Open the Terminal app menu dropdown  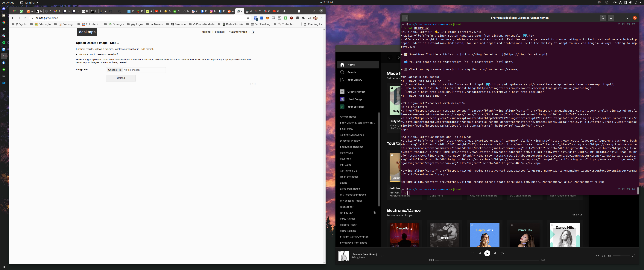30,2
